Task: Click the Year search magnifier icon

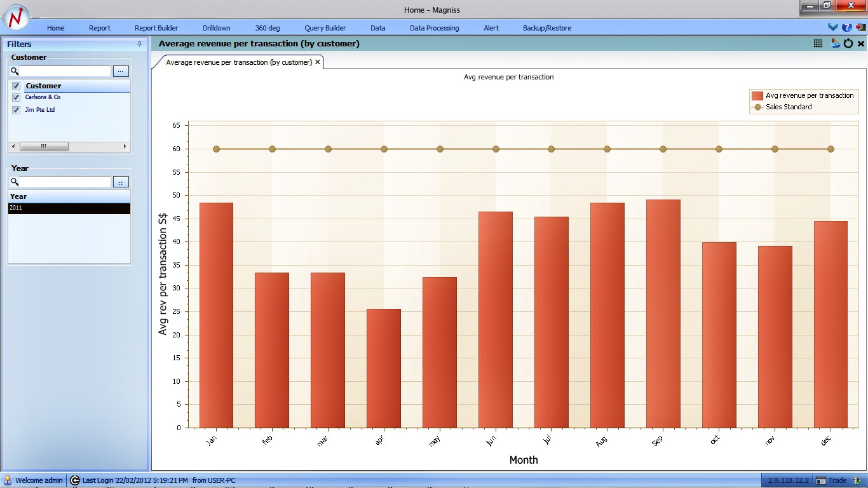Action: point(14,182)
